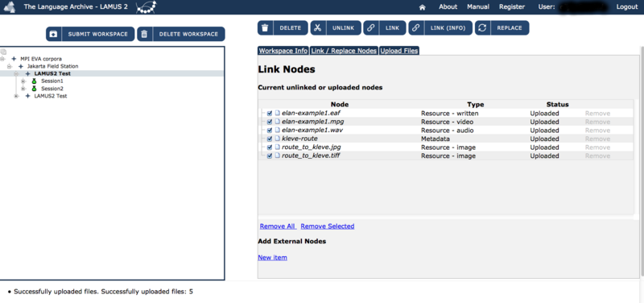This screenshot has height=303, width=644.
Task: Click file icon beside elan-example1.wav
Action: 277,131
